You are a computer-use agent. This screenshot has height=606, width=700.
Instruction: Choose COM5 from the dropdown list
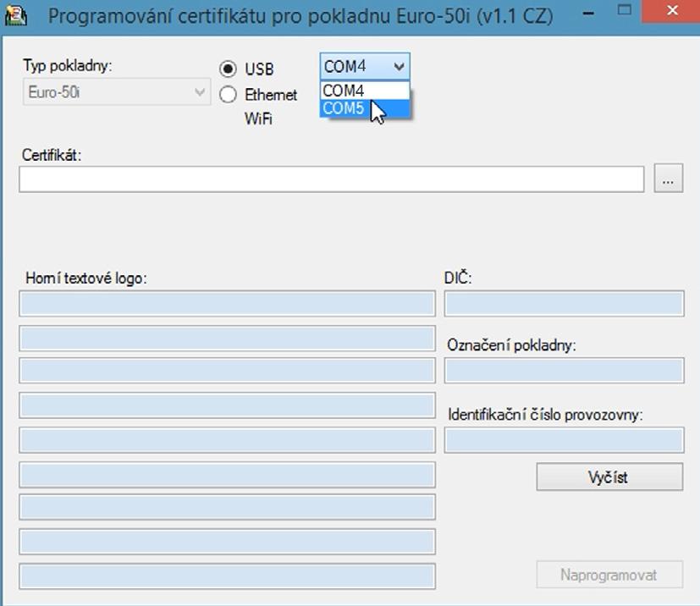pyautogui.click(x=365, y=108)
